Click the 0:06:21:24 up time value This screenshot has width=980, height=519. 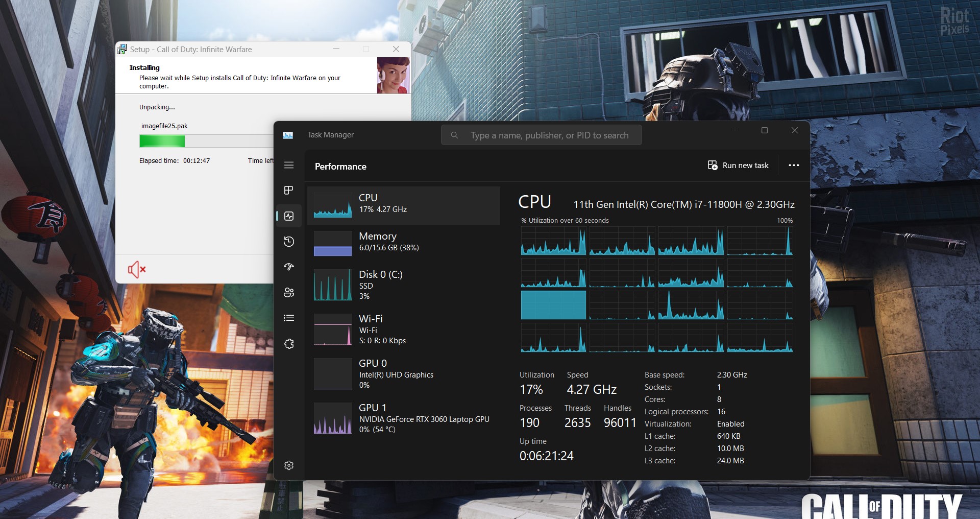pos(547,456)
